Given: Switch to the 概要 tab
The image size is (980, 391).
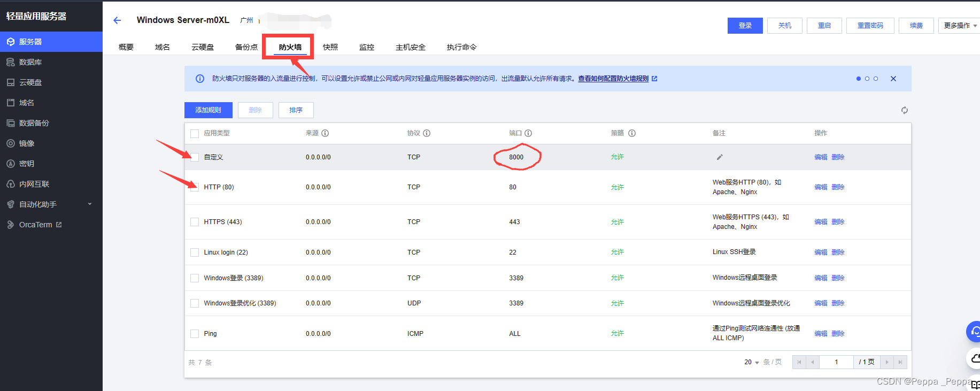Looking at the screenshot, I should [x=126, y=47].
